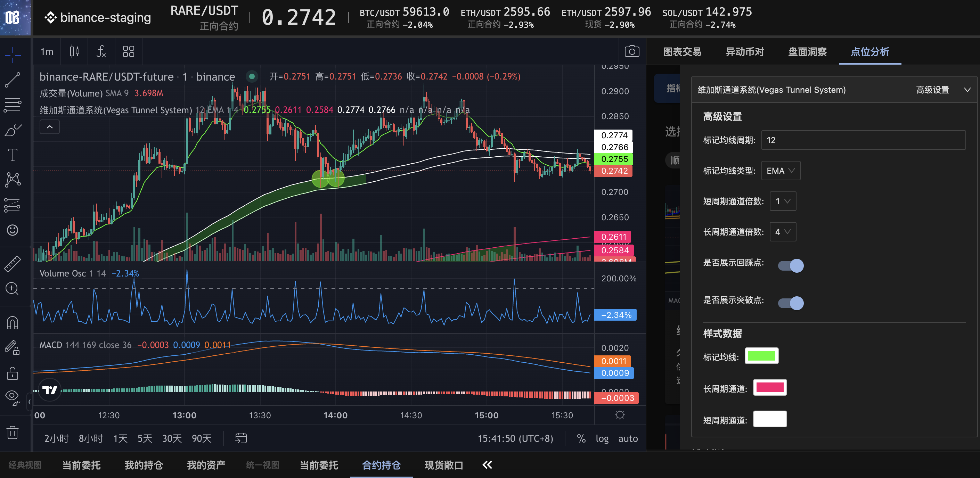Viewport: 980px width, 478px height.
Task: Select the trend line drawing tool
Action: click(x=13, y=80)
